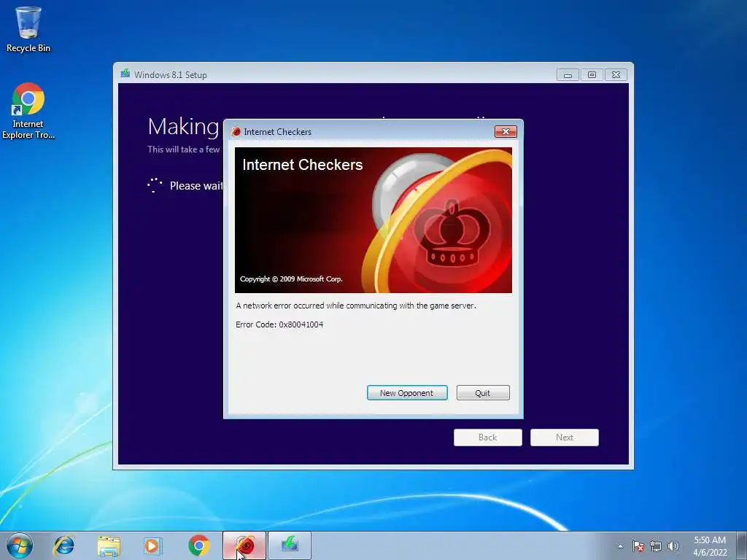Click the Windows 8.1 Setup title icon
Viewport: 747px width, 560px height.
coord(125,74)
